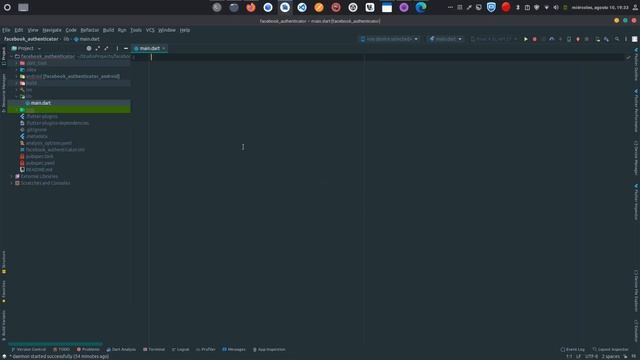Viewport: 640px width, 360px height.
Task: Open the Run menu
Action: point(122,30)
